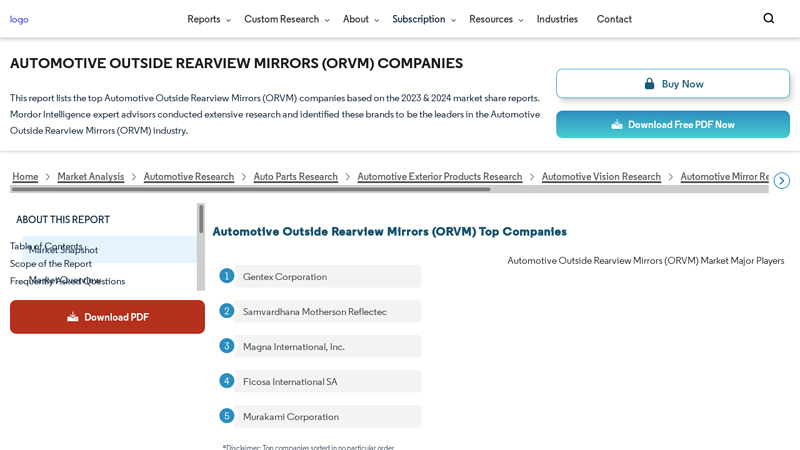Image resolution: width=800 pixels, height=450 pixels.
Task: Click Download Free PDF Now button
Action: 673,124
